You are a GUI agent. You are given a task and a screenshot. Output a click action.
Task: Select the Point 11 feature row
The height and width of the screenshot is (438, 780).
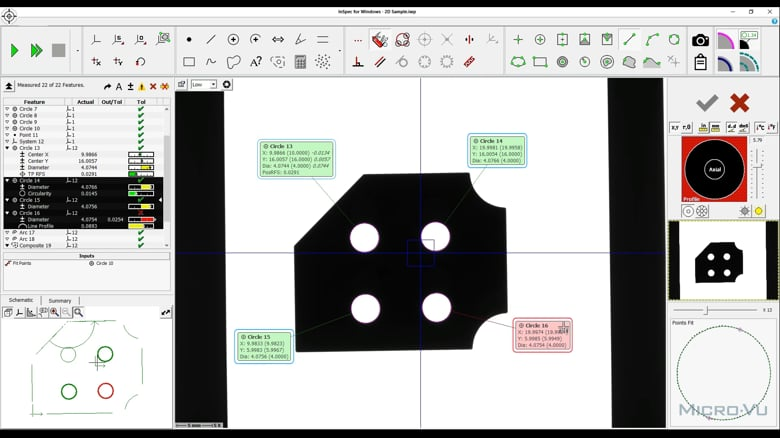point(84,135)
